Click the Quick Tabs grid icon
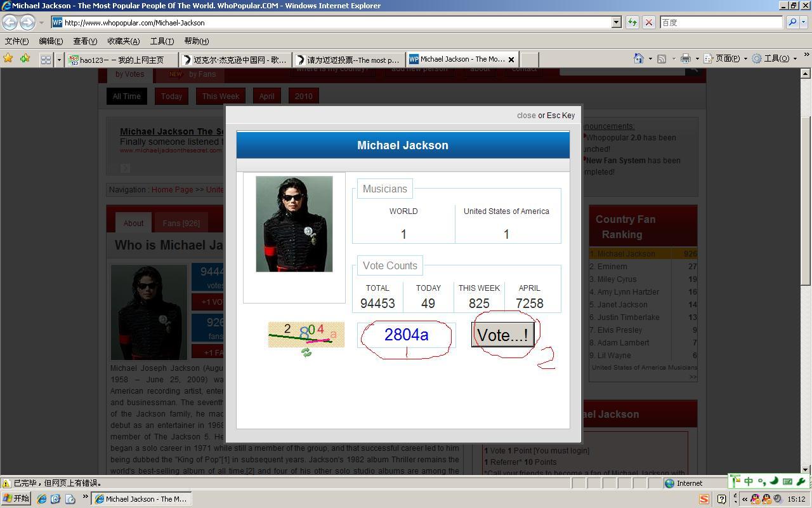The image size is (812, 508). click(x=46, y=60)
